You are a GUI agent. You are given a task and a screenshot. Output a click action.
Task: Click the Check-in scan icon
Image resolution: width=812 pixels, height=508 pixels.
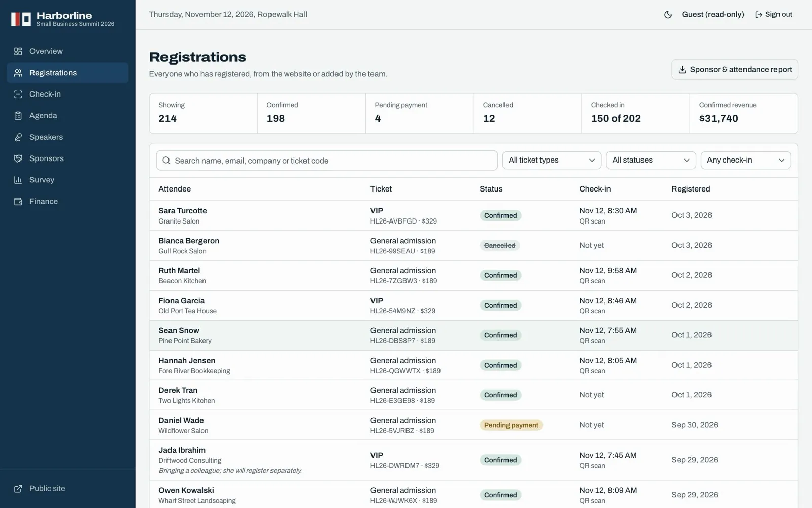tap(18, 94)
